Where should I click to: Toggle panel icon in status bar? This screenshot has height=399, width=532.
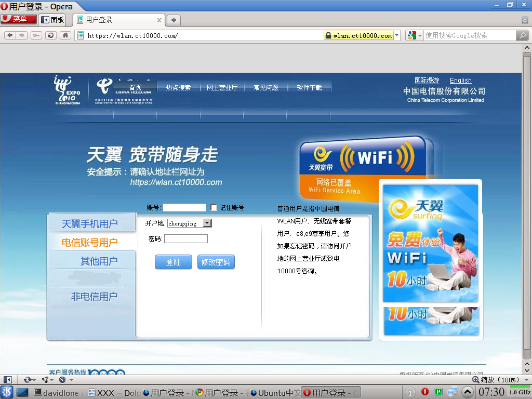tap(7, 380)
